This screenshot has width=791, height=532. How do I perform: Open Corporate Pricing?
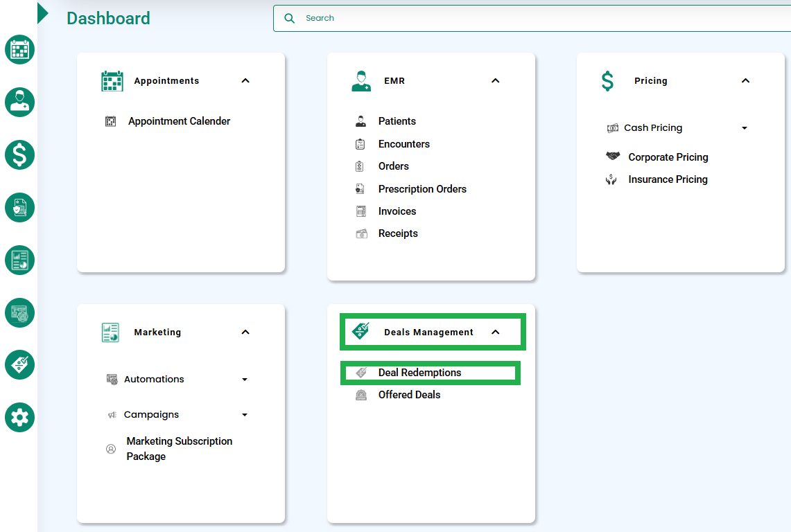(668, 157)
